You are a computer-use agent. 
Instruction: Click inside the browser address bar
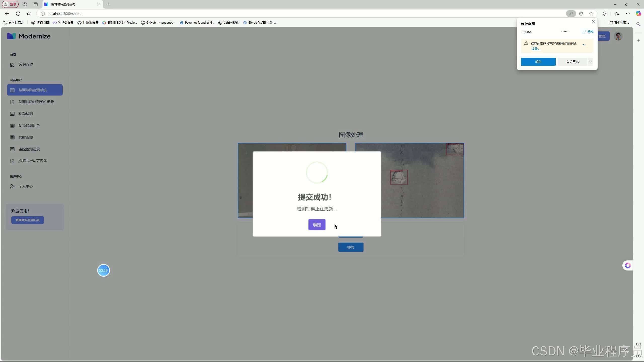(x=176, y=14)
